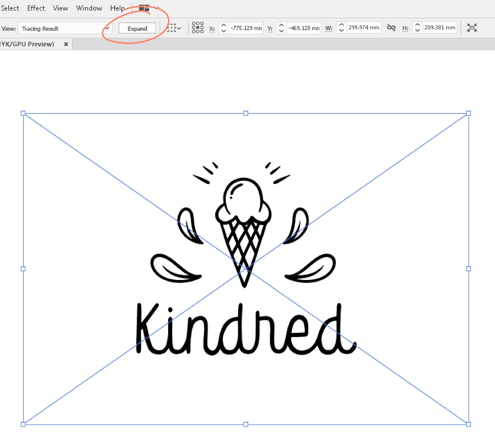Click the Y coordinate value field
The image size is (495, 448).
tap(303, 28)
